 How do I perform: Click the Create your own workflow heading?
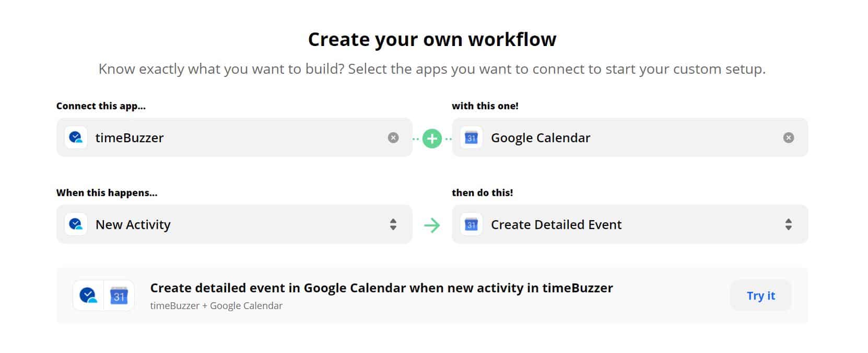click(x=432, y=40)
